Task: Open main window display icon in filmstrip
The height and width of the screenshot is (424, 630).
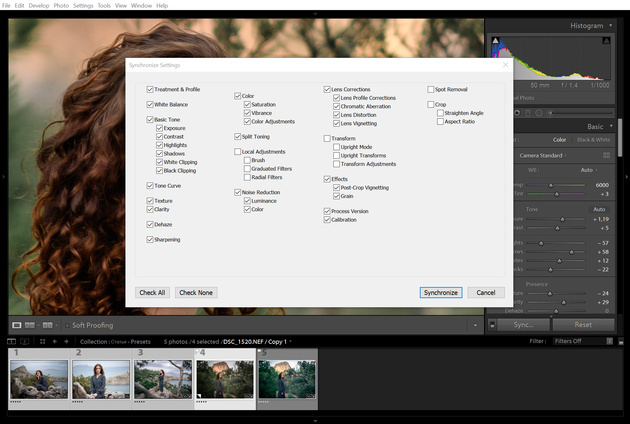Action: [x=12, y=342]
